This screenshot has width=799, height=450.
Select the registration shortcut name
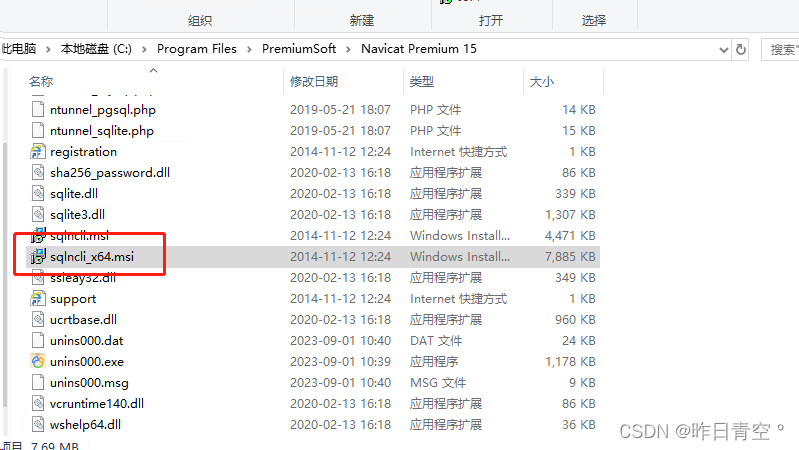click(x=84, y=151)
